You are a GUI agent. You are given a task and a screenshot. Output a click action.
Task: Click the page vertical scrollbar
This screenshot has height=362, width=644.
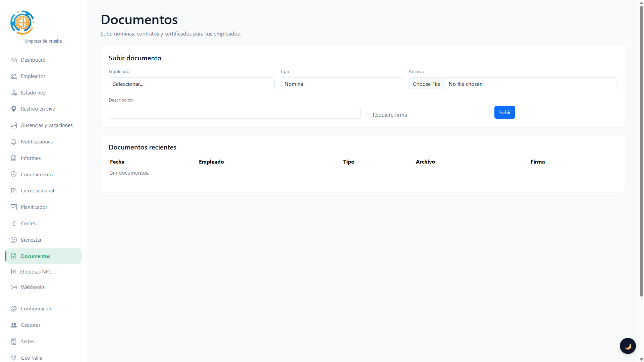(x=641, y=151)
